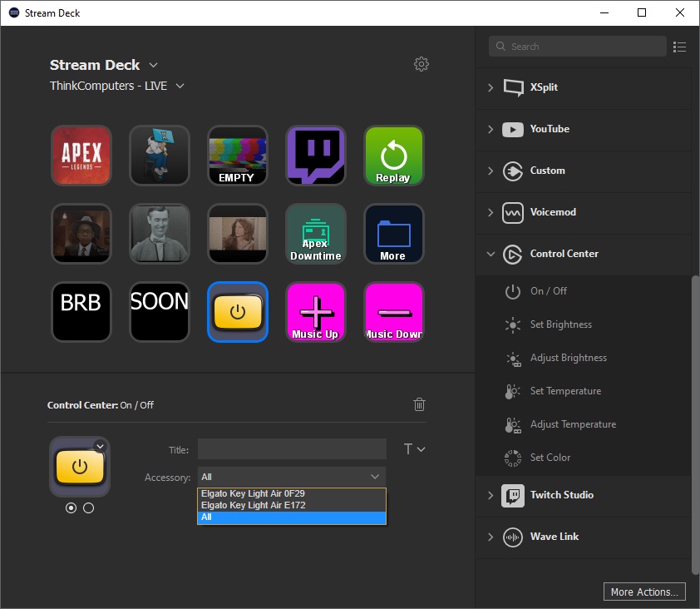The height and width of the screenshot is (609, 700).
Task: Open the ThinkComputers - LIVE profile dropdown
Action: [180, 86]
